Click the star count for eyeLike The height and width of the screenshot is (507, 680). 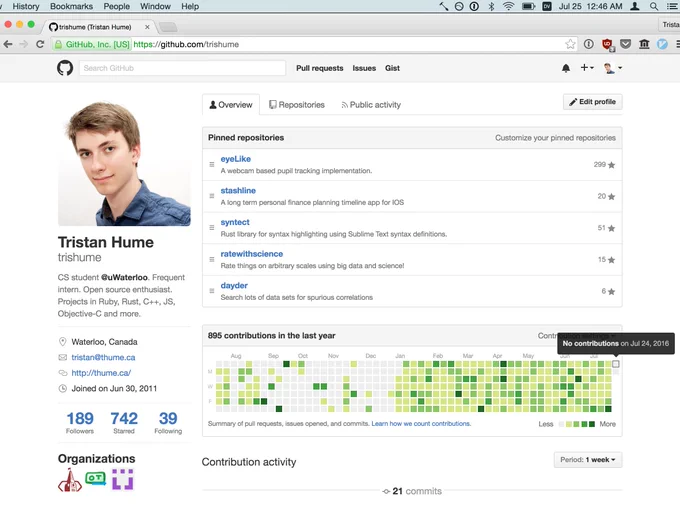coord(604,165)
